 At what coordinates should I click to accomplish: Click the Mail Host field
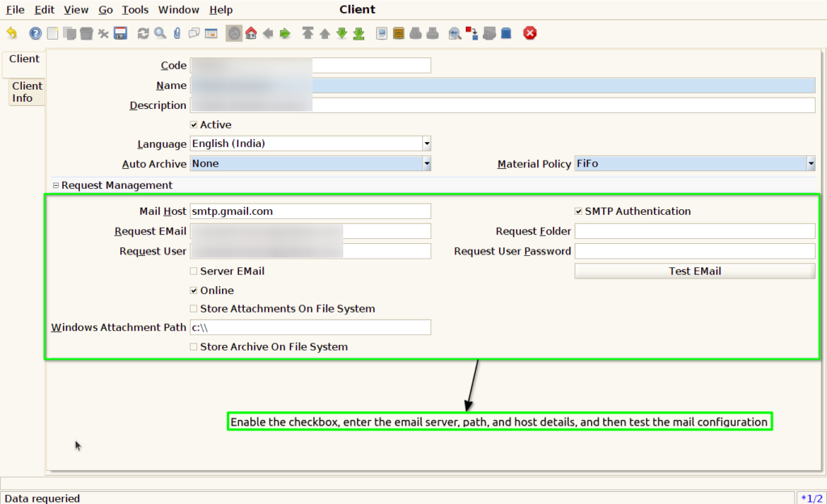click(310, 212)
